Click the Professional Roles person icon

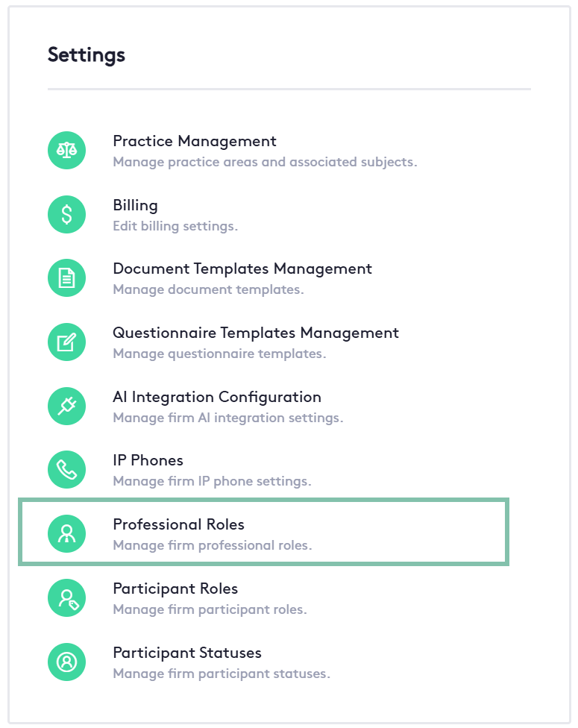coord(67,533)
